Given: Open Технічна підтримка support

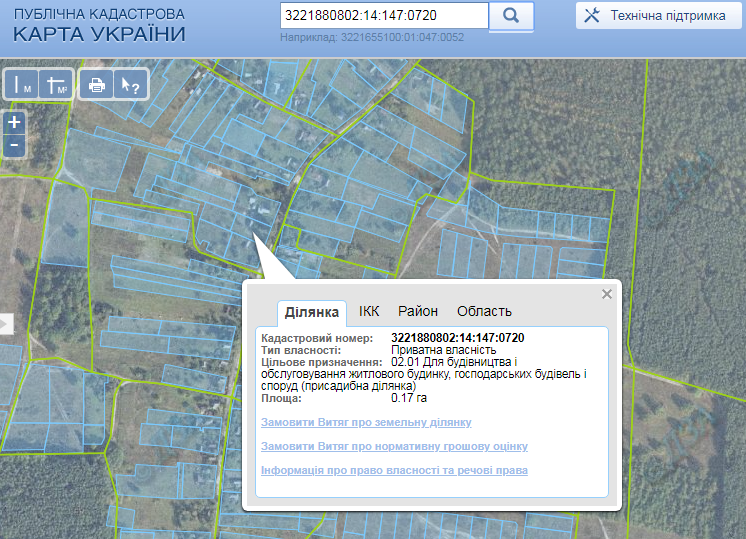Looking at the screenshot, I should 657,16.
